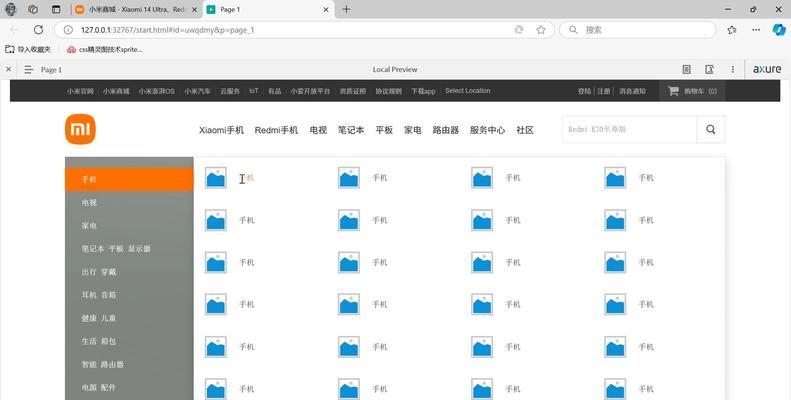791x400 pixels.
Task: Select 笔记本 平板 显示器 sidebar category
Action: coord(129,249)
